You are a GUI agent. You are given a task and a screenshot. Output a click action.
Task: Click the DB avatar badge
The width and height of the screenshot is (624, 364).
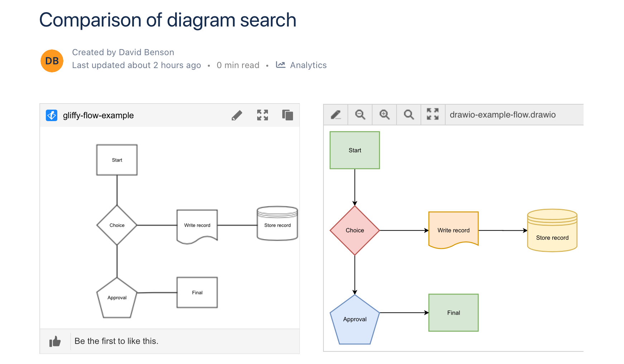coord(52,61)
